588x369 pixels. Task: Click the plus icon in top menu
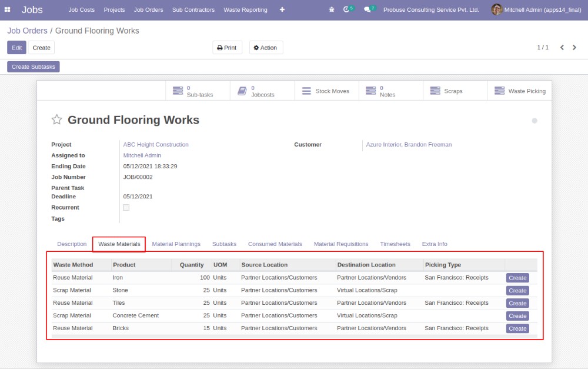coord(282,9)
